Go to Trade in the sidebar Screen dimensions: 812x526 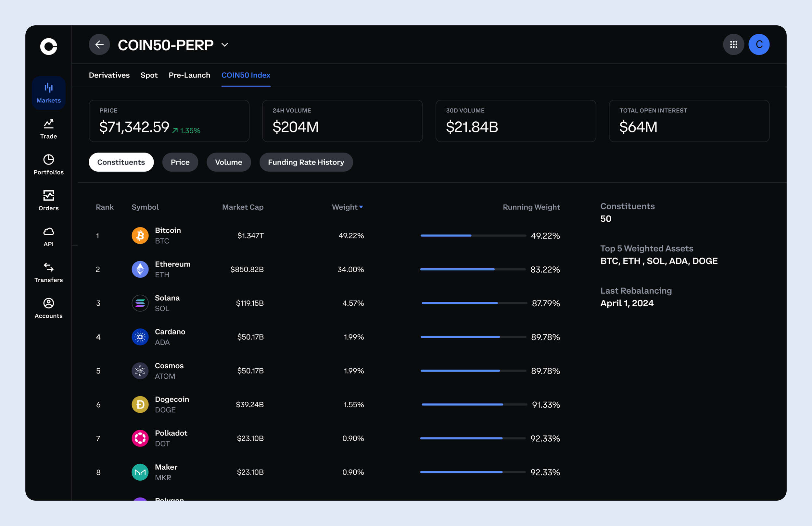click(48, 129)
